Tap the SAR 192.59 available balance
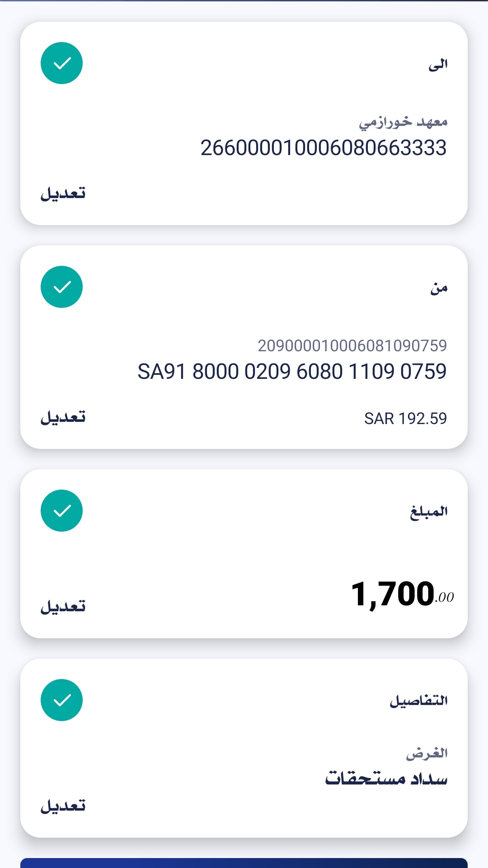 point(405,419)
